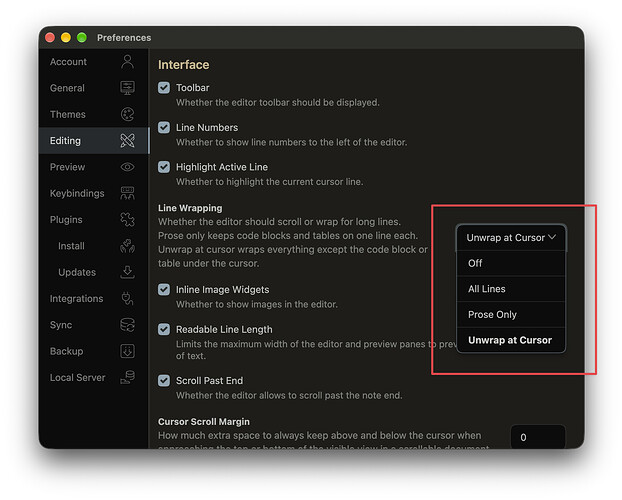
Task: Select bold Unwrap at Cursor list item
Action: [x=511, y=340]
